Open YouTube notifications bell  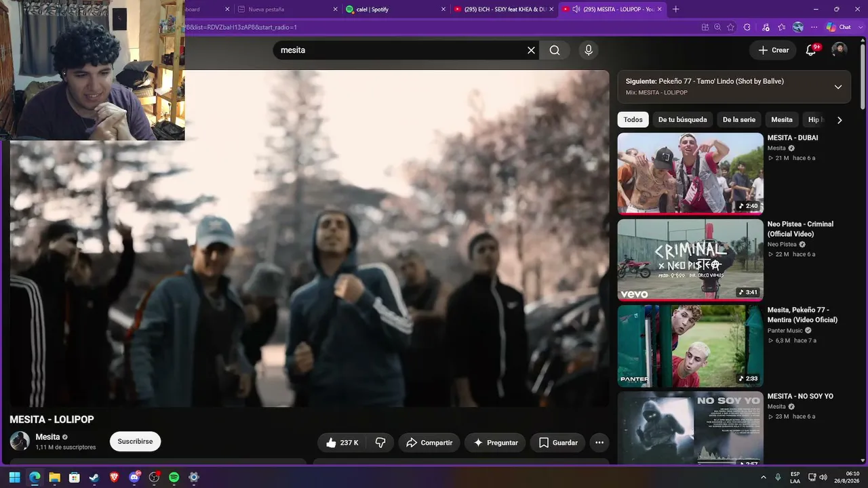810,50
